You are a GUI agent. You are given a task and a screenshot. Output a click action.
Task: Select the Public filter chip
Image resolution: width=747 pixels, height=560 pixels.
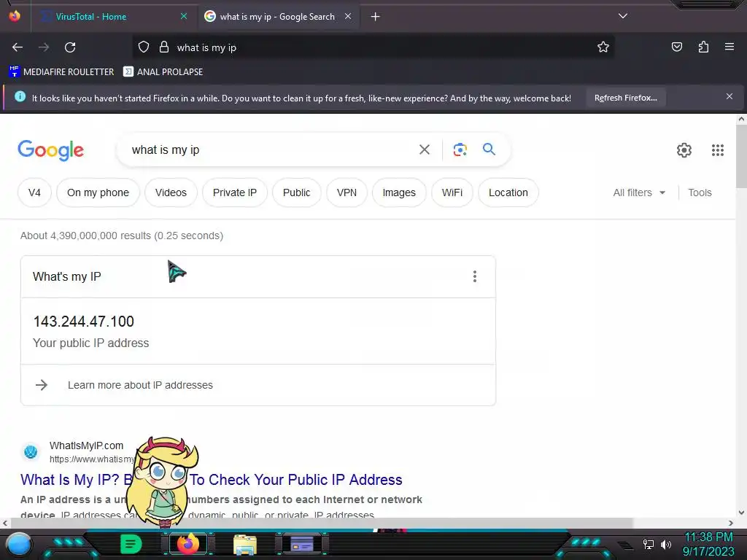coord(296,192)
